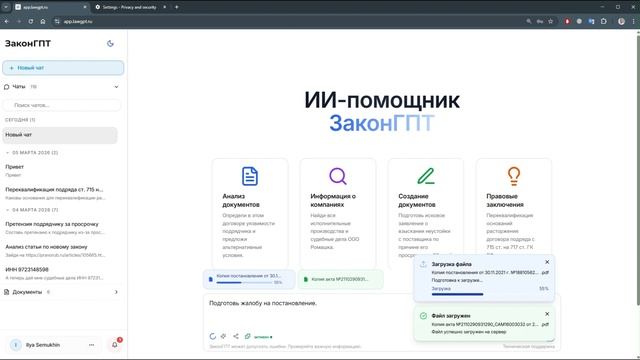640x360 pixels.
Task: Bookmark this page with the star icon
Action: click(551, 21)
